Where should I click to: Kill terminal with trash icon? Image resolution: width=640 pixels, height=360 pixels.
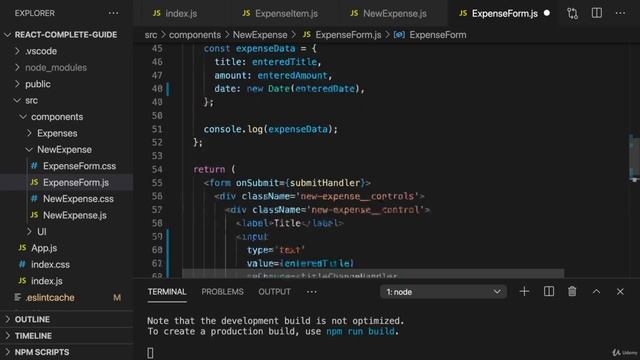pyautogui.click(x=572, y=291)
